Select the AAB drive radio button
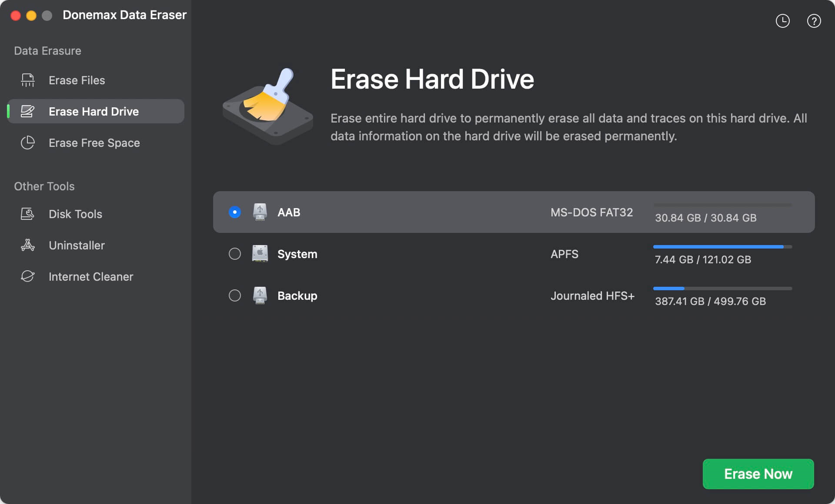This screenshot has width=835, height=504. (x=235, y=212)
